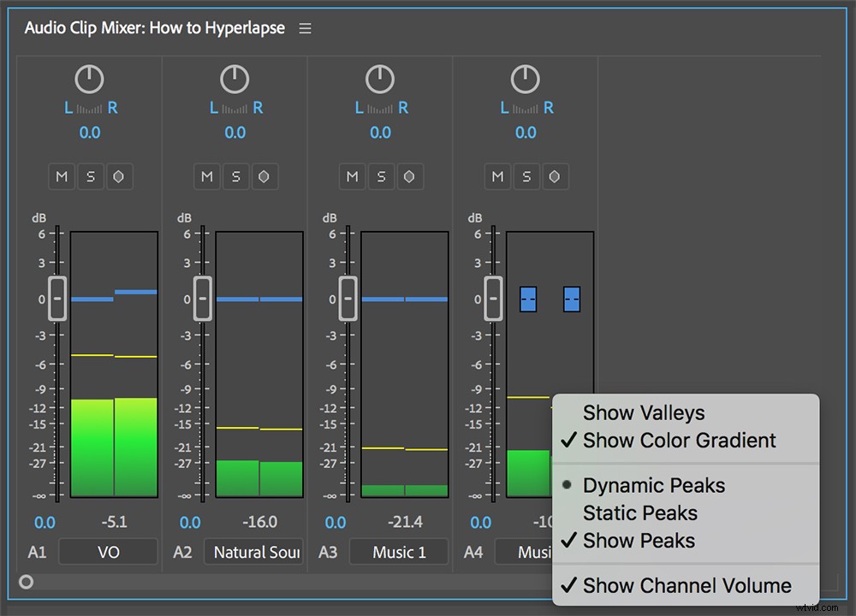Mute the Music 1 track
The width and height of the screenshot is (856, 616).
352,176
